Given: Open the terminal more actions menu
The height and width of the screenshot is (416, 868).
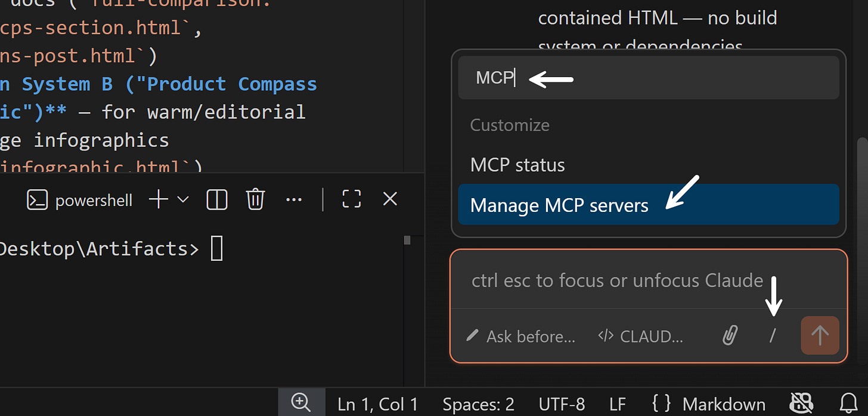Looking at the screenshot, I should 293,199.
